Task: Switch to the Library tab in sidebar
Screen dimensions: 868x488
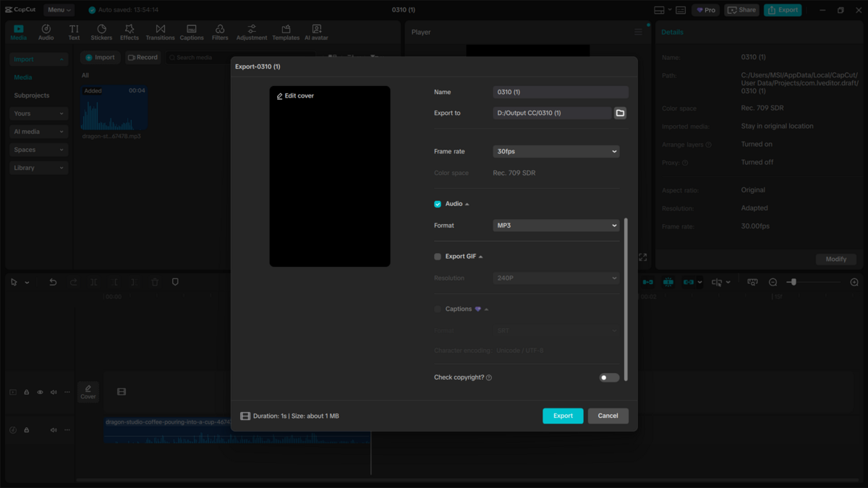Action: 38,167
